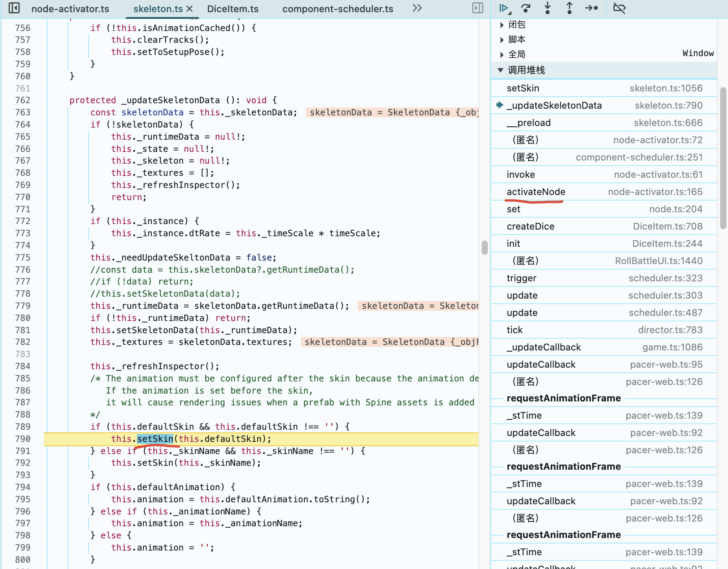Viewport: 728px width, 569px height.
Task: Click dtRate assignment on line 773
Action: (x=246, y=233)
